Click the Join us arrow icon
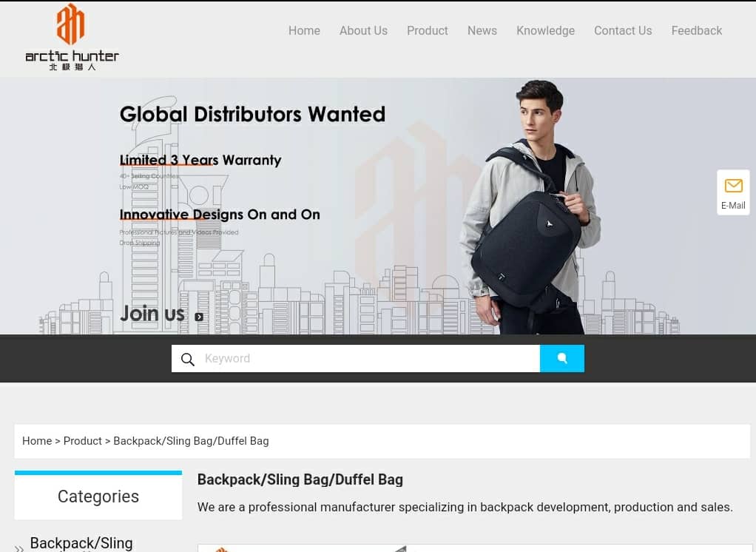Image resolution: width=756 pixels, height=552 pixels. 199,317
